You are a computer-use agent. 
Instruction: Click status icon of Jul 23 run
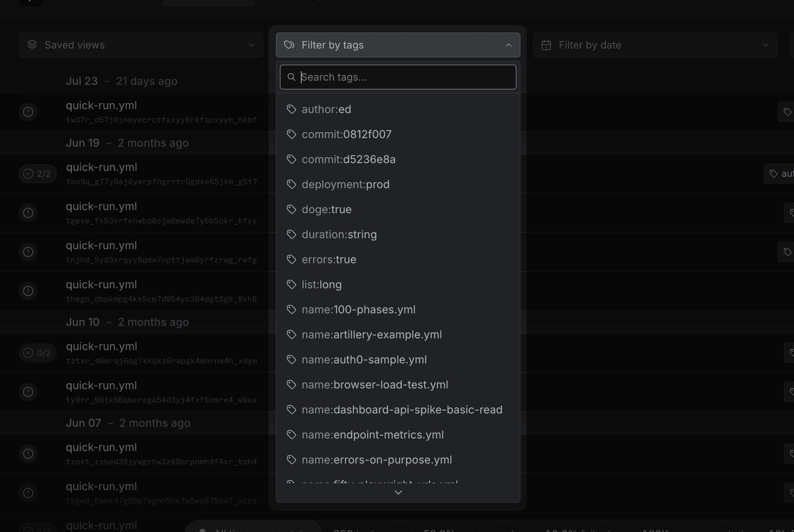click(x=28, y=112)
